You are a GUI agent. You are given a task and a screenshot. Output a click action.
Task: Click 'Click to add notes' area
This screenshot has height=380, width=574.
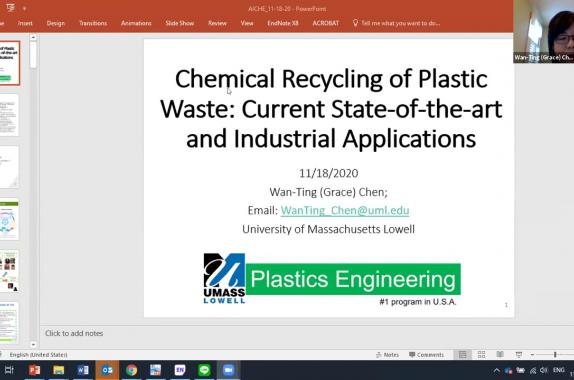pyautogui.click(x=74, y=333)
